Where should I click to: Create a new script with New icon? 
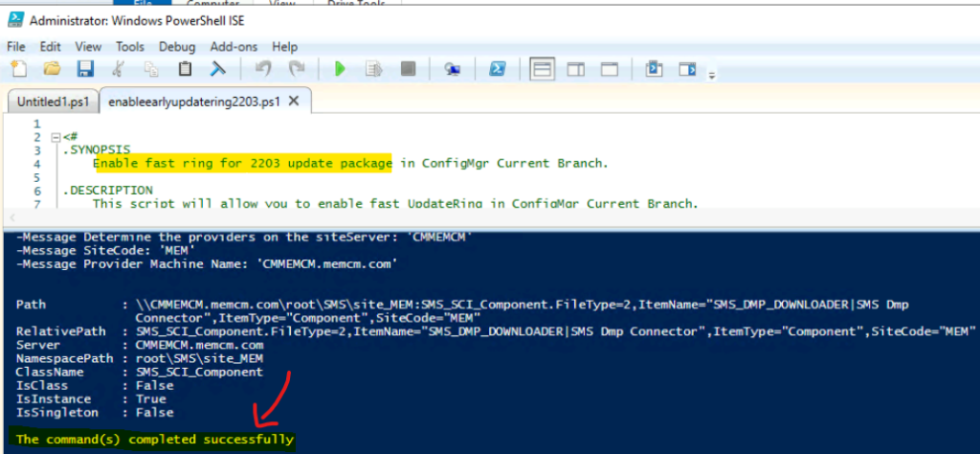19,68
